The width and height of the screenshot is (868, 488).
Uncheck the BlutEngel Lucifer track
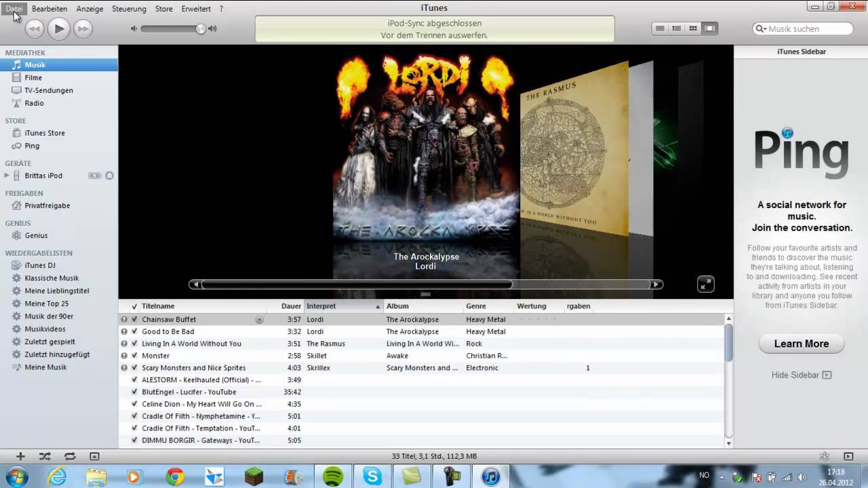(134, 392)
